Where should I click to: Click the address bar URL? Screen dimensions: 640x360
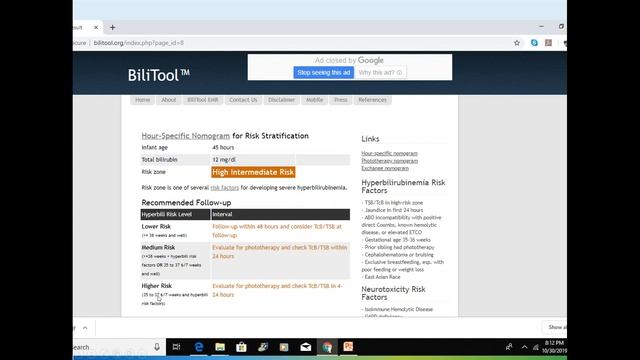(139, 43)
